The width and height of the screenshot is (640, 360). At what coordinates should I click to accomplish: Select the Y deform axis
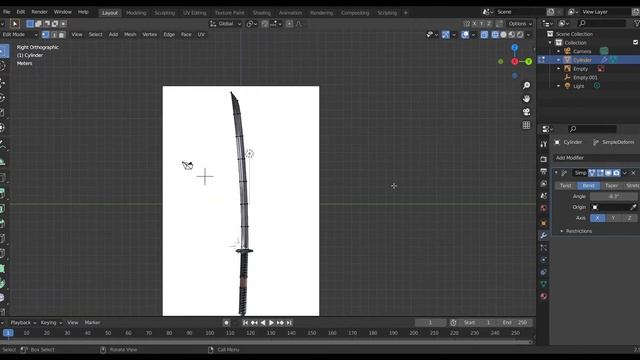pos(613,218)
